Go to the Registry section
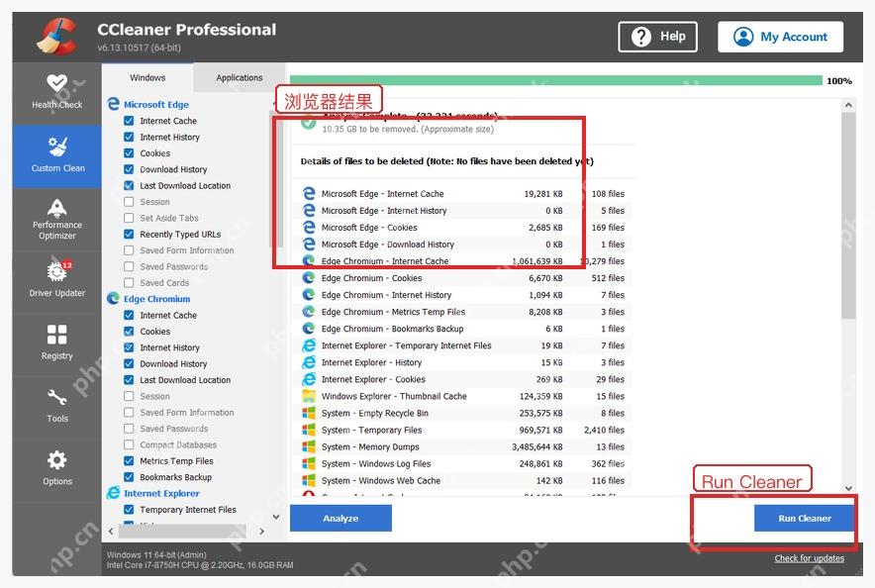This screenshot has height=588, width=875. (x=57, y=343)
